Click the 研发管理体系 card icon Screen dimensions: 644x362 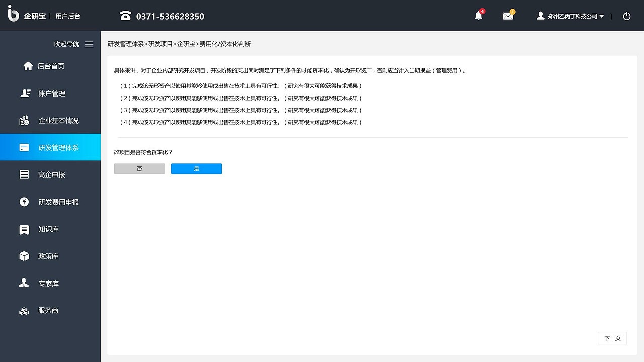tap(24, 148)
